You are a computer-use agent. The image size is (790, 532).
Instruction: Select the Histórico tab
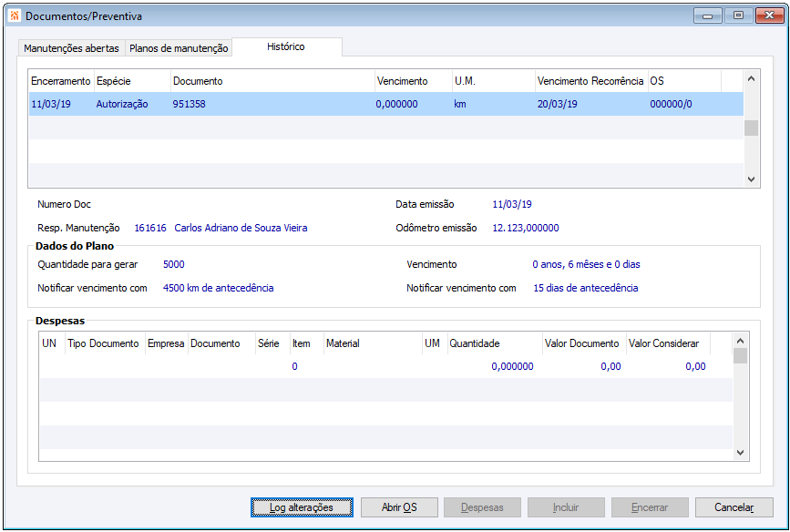pos(286,46)
